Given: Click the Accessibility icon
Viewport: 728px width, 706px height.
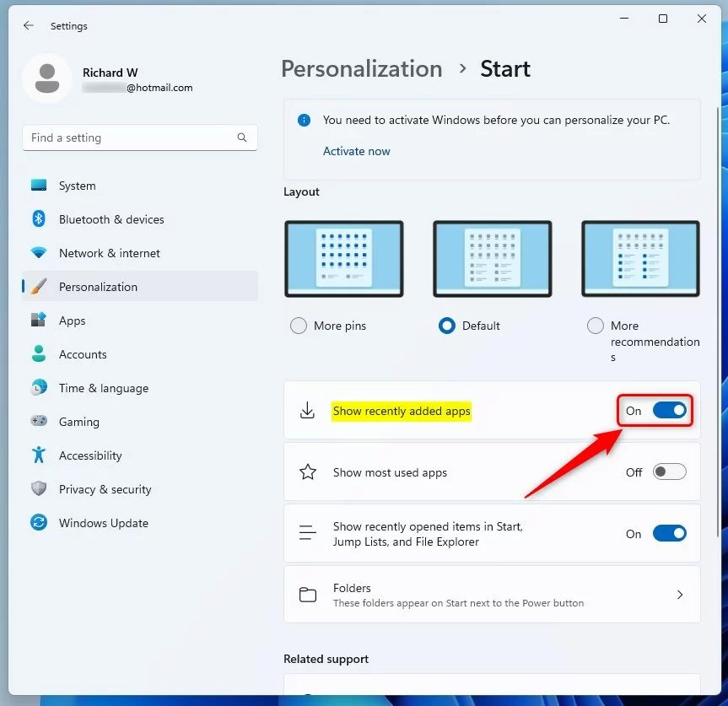Looking at the screenshot, I should [38, 455].
